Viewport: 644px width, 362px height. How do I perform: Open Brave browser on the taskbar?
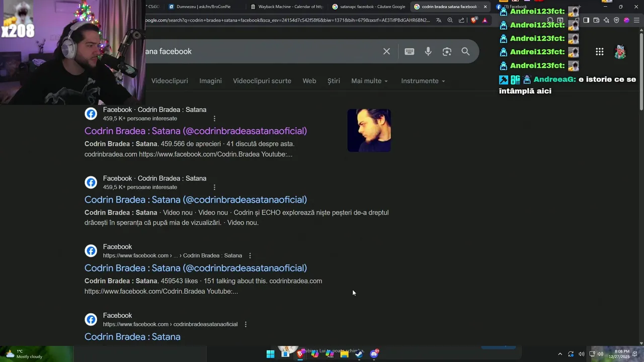click(x=300, y=354)
